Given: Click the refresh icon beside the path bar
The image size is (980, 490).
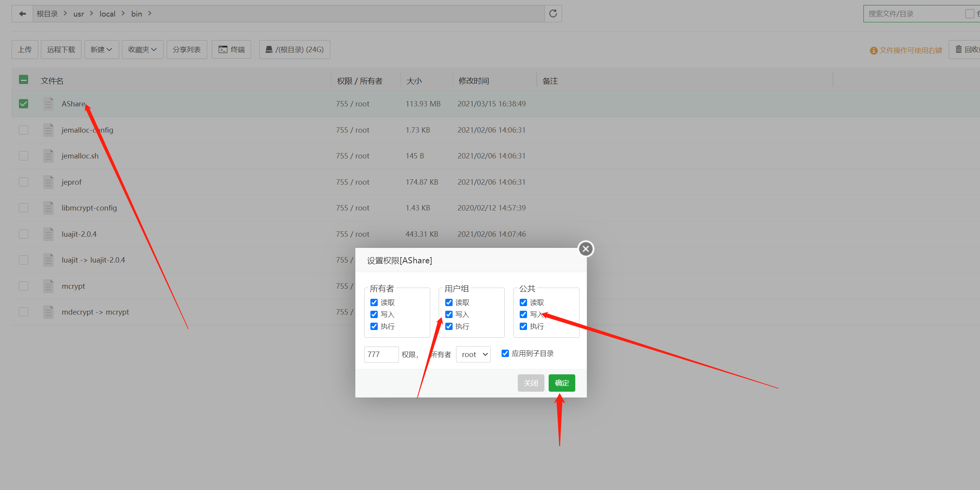Looking at the screenshot, I should (x=553, y=14).
